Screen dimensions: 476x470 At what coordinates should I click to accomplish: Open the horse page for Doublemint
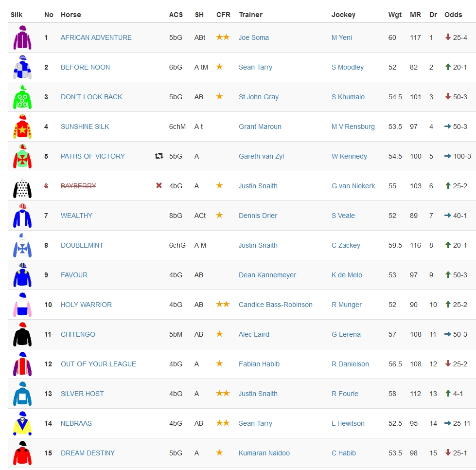pyautogui.click(x=82, y=245)
